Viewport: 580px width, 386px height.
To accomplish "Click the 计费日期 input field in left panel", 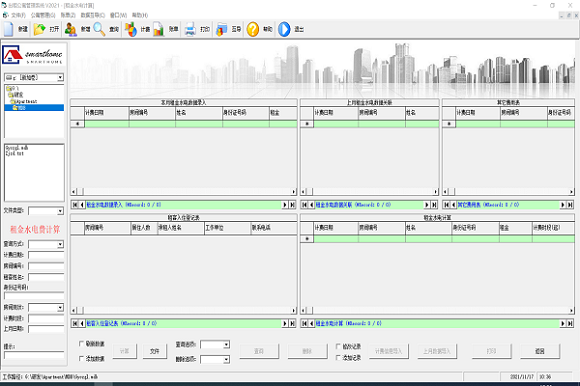I will point(46,255).
